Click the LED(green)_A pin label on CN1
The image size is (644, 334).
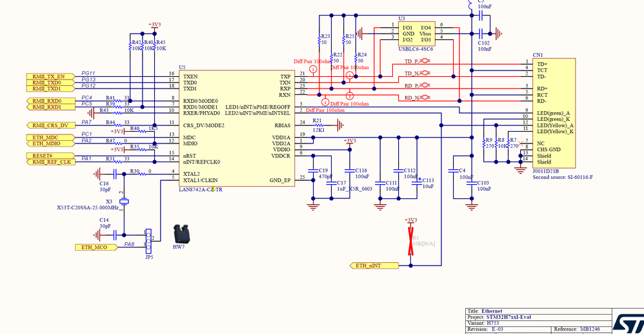[x=553, y=113]
